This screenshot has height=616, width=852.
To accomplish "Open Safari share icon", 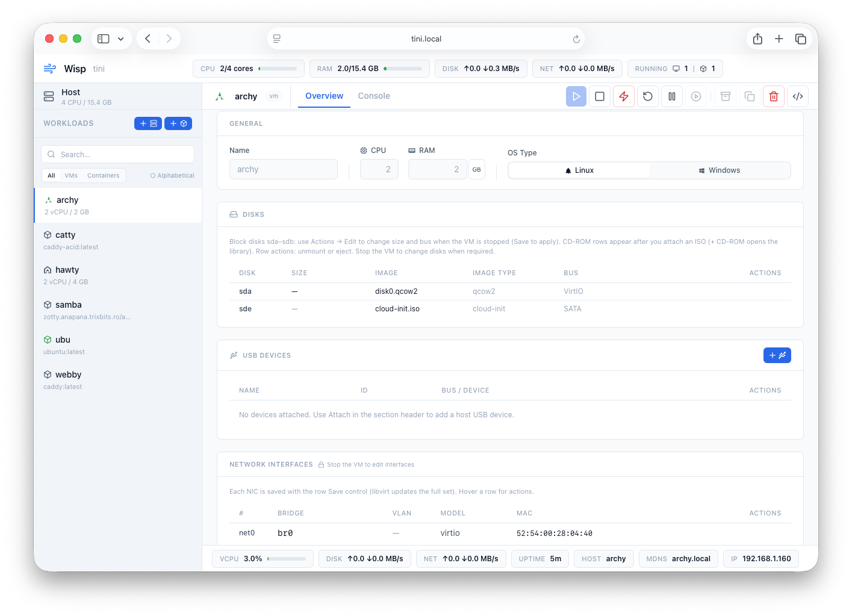I will click(757, 39).
